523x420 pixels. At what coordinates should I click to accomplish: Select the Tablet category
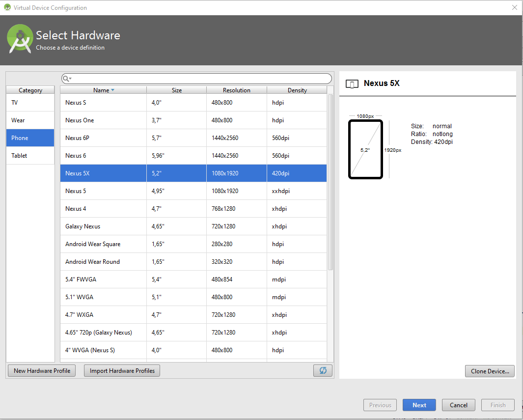(30, 155)
